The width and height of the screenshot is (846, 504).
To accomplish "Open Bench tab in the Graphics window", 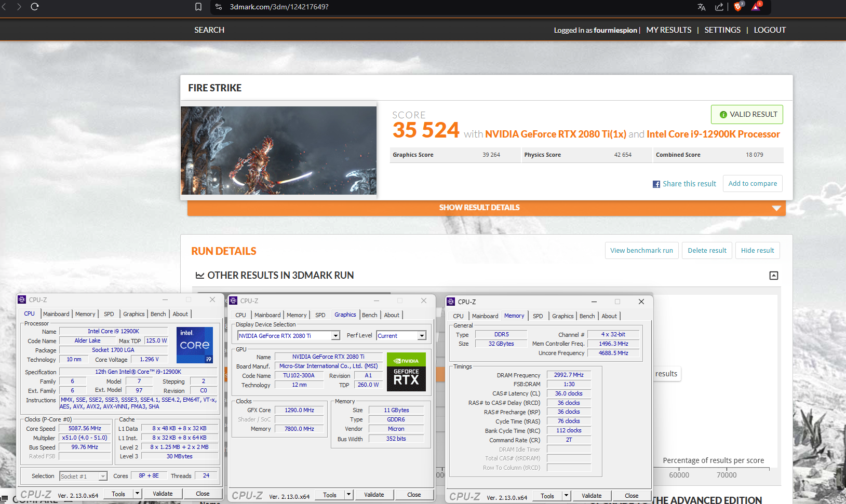I will pyautogui.click(x=370, y=315).
